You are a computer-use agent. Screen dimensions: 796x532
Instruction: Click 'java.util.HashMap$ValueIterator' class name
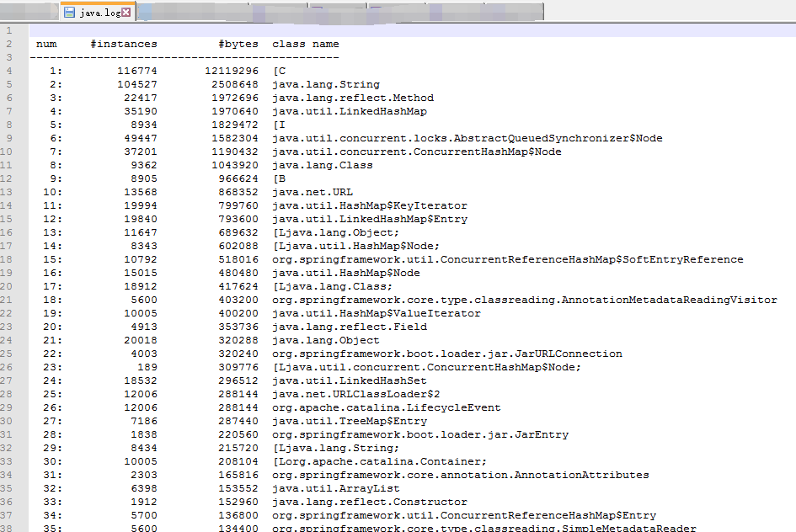click(x=377, y=313)
